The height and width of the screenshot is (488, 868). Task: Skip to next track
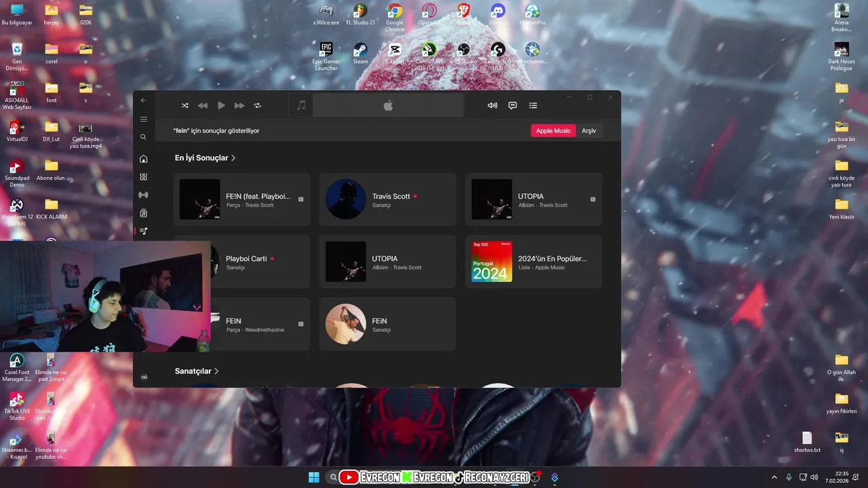click(x=239, y=106)
